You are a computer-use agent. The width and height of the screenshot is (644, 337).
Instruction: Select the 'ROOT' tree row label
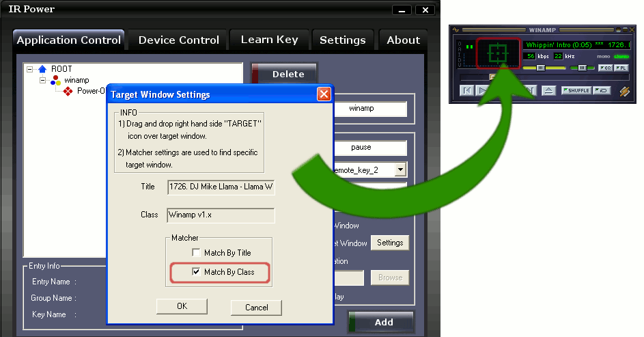[61, 69]
